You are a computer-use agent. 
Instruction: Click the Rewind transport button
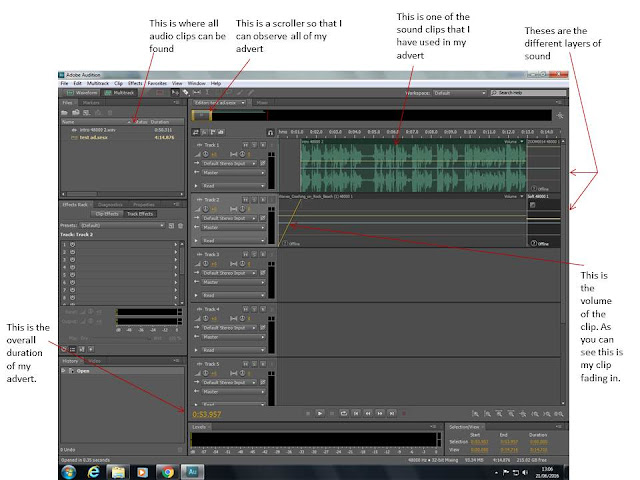368,413
